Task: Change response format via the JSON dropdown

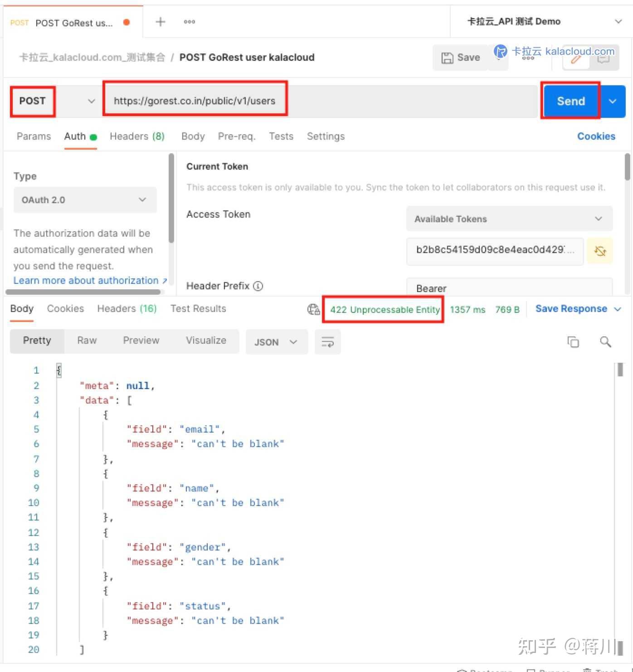Action: (x=276, y=342)
